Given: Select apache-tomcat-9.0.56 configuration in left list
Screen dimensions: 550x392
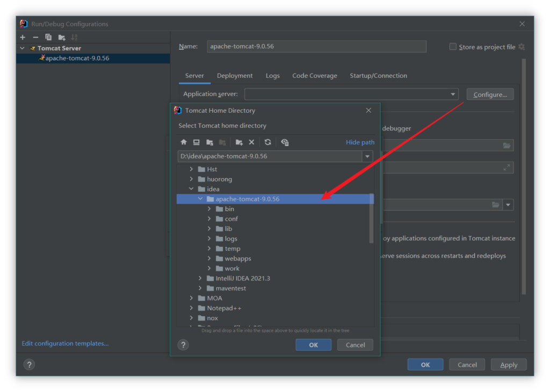Looking at the screenshot, I should pos(93,58).
